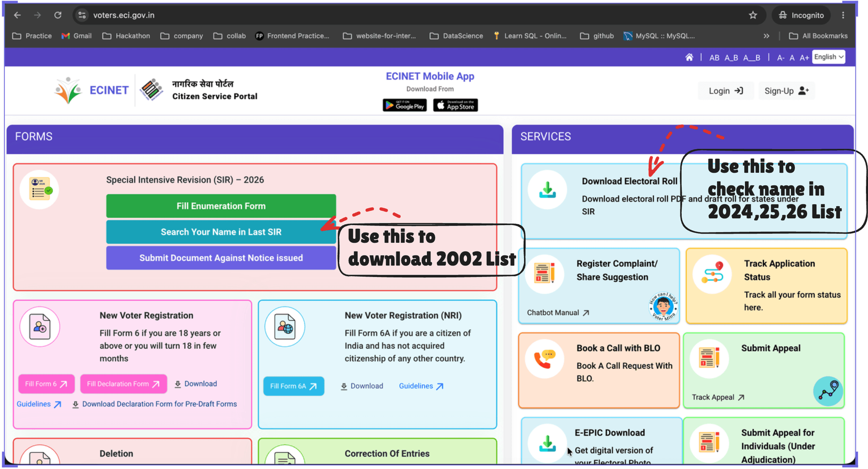Click the E-EPIC Download icon

[547, 443]
